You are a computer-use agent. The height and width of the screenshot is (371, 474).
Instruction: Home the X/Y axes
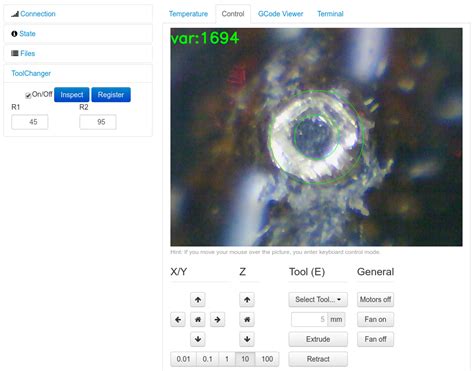pyautogui.click(x=198, y=320)
